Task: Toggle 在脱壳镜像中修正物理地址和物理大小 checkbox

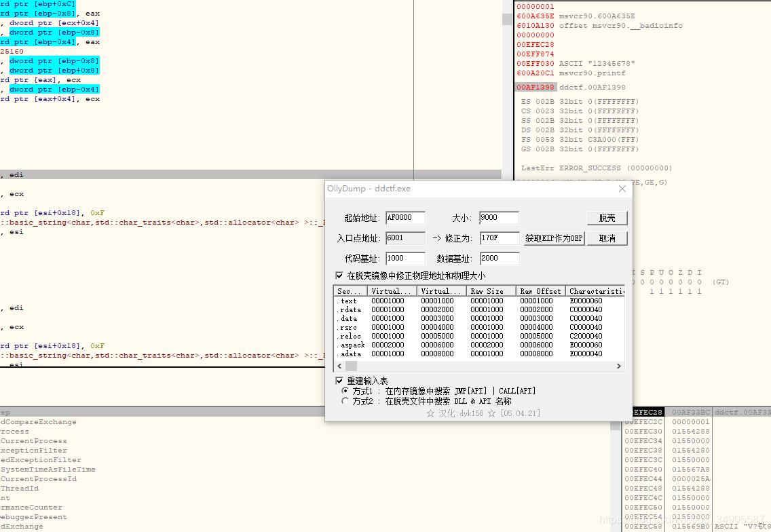Action: tap(339, 275)
